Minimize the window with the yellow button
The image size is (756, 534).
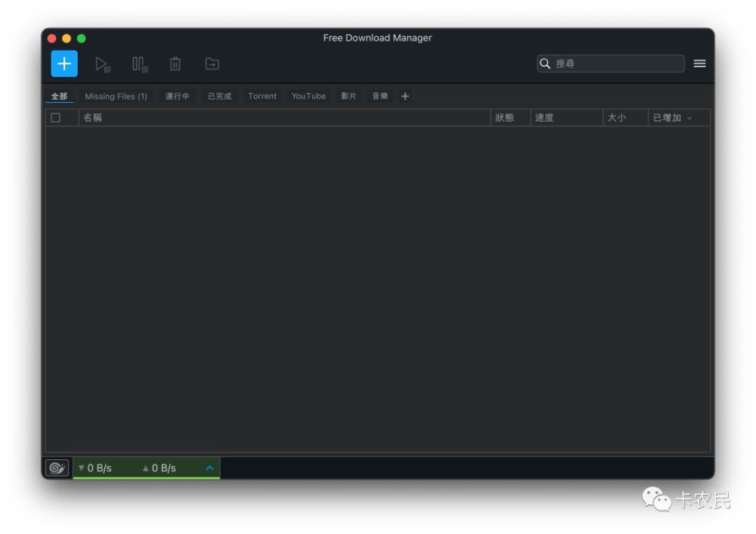click(67, 39)
